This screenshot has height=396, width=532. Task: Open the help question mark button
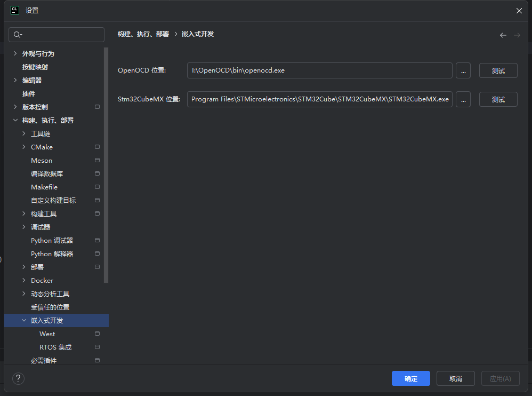[18, 378]
